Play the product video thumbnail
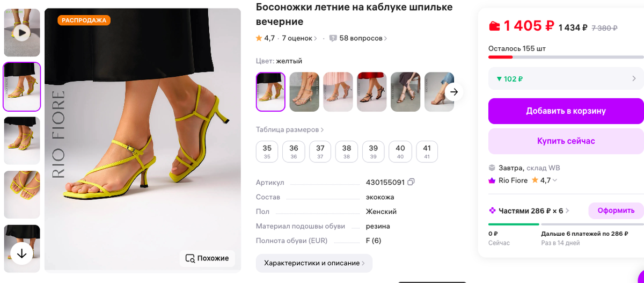The image size is (644, 283). [21, 33]
